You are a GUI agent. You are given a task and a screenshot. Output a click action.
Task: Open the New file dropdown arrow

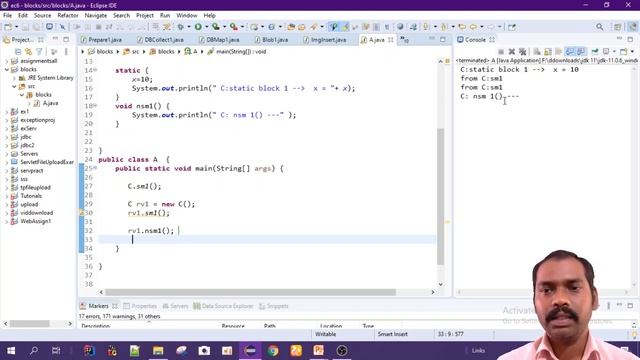16,27
